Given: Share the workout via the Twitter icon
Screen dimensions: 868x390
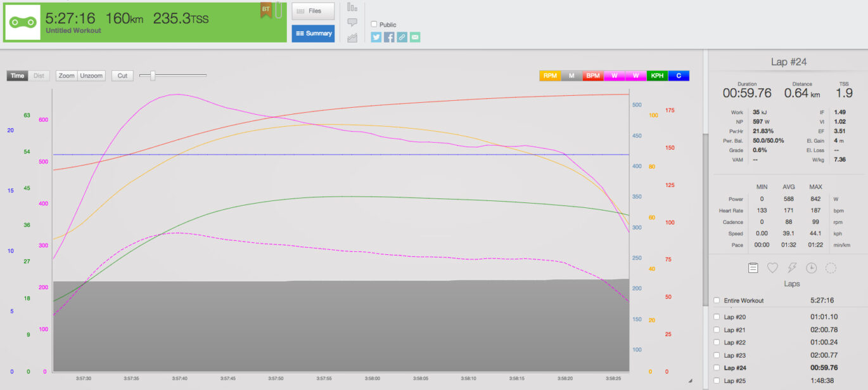Looking at the screenshot, I should pos(376,37).
